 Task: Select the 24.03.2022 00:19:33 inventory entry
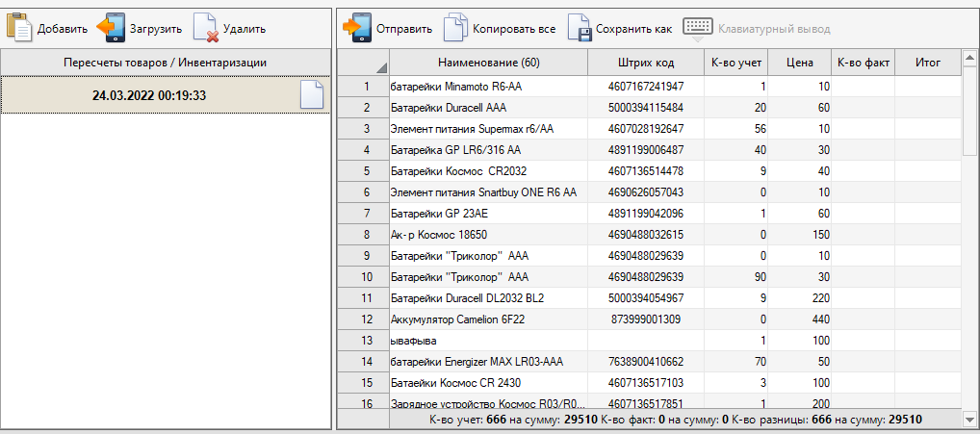click(149, 95)
